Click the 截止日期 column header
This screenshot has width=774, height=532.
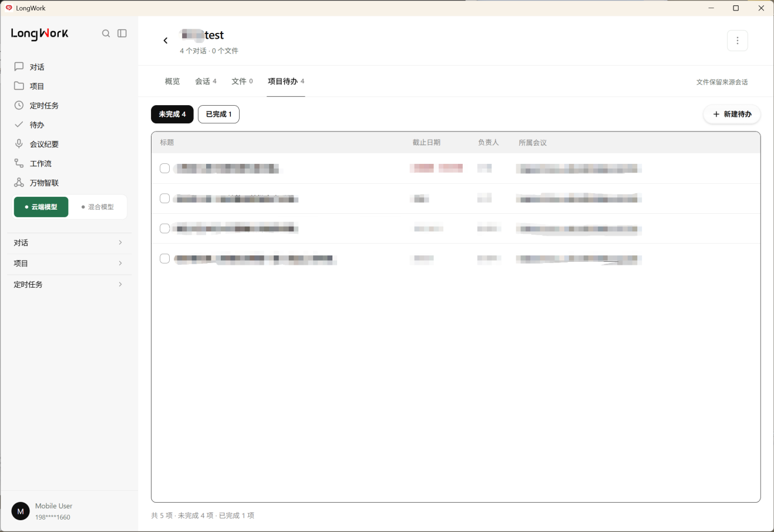tap(426, 143)
